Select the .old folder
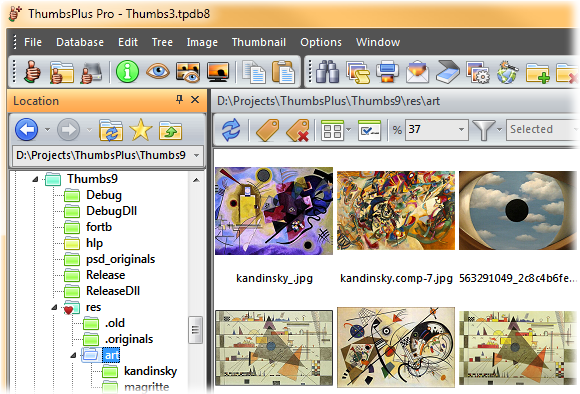Image resolution: width=580 pixels, height=394 pixels. coord(115,323)
